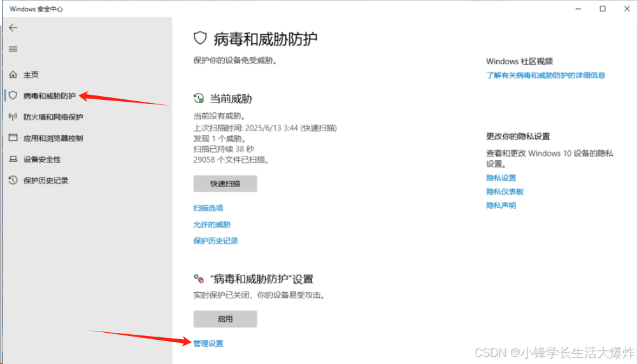This screenshot has width=637, height=364.
Task: Open 主页 in the sidebar
Action: 31,74
